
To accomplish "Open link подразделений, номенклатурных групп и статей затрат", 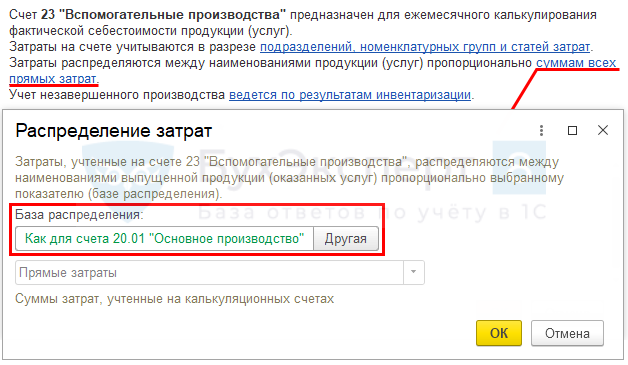I will tap(425, 47).
